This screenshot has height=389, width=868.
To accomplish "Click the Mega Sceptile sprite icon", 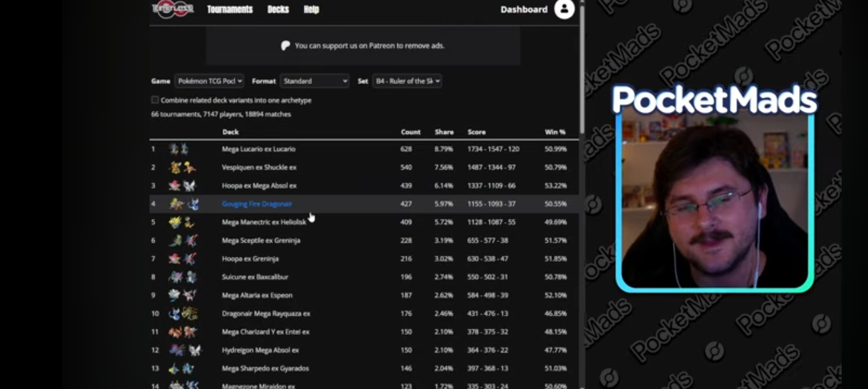I will 175,240.
